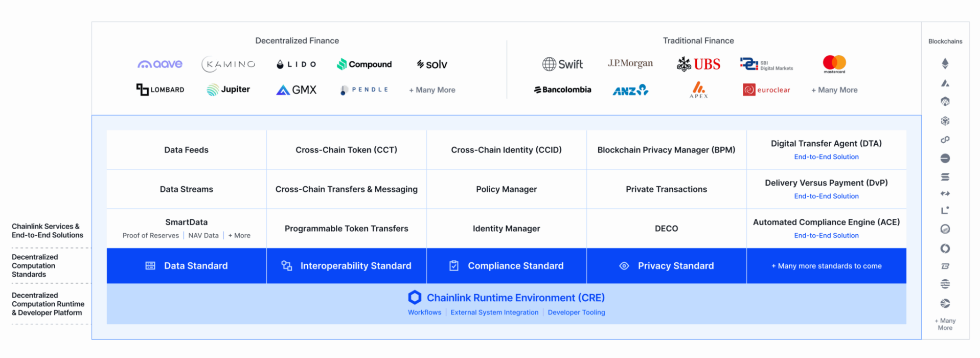
Task: Select the Private Transactions cell
Action: pyautogui.click(x=667, y=189)
